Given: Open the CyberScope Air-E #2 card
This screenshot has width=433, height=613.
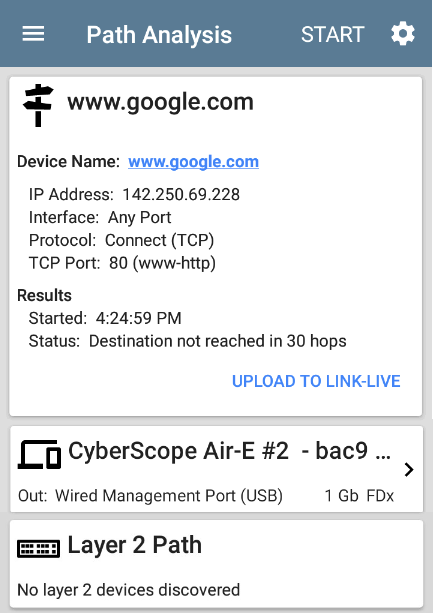Looking at the screenshot, I should click(x=216, y=469).
